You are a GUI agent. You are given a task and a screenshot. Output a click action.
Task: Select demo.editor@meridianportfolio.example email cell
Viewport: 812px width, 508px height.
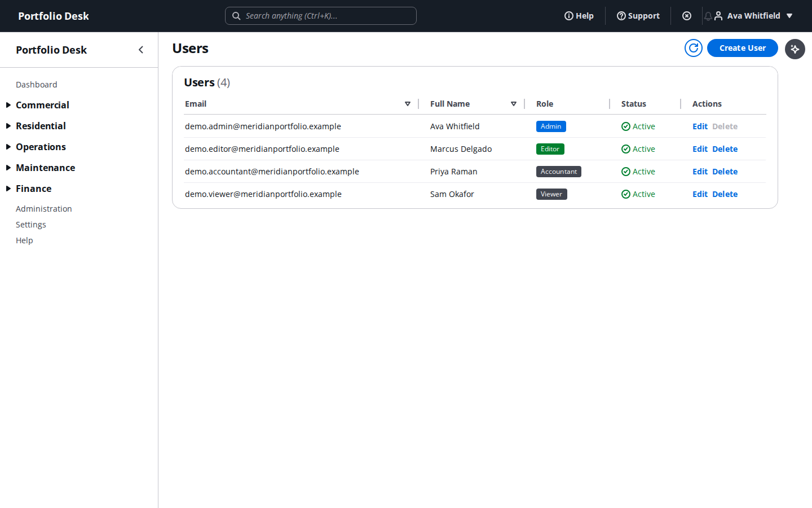pos(262,149)
